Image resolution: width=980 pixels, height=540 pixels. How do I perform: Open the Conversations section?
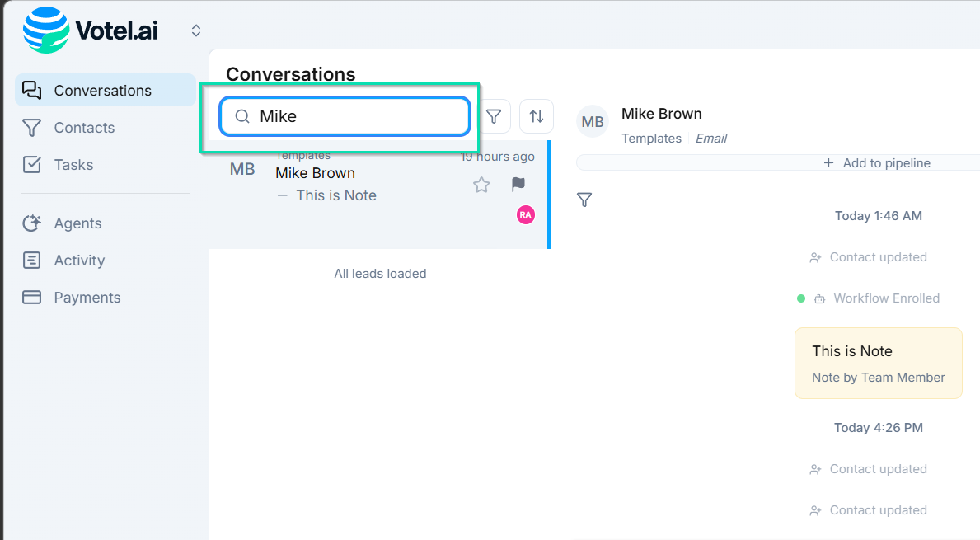[105, 91]
